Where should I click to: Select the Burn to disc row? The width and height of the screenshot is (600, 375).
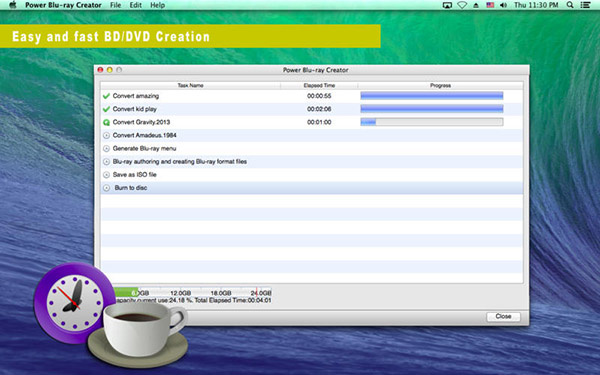[312, 188]
